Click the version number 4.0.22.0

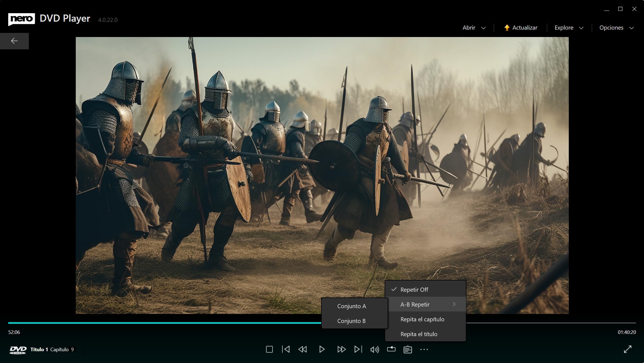108,20
